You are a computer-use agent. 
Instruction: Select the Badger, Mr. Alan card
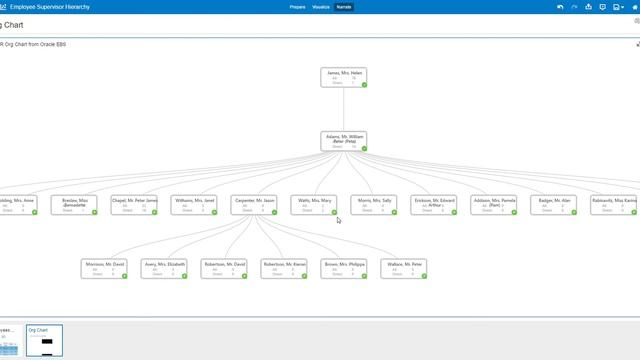point(553,205)
